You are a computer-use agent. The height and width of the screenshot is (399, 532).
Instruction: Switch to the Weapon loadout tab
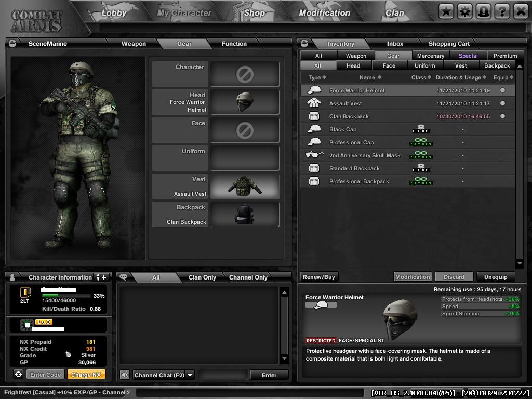tap(134, 44)
